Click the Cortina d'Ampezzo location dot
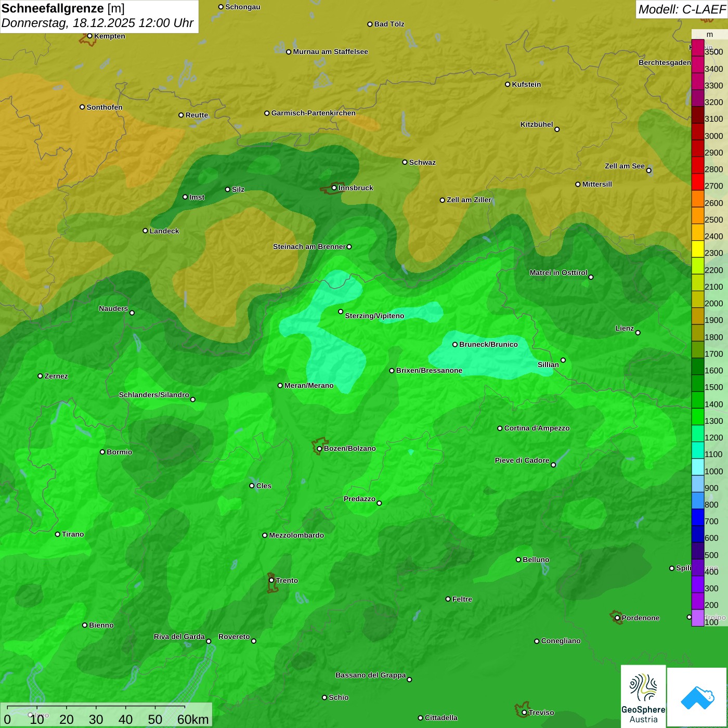 pos(500,428)
